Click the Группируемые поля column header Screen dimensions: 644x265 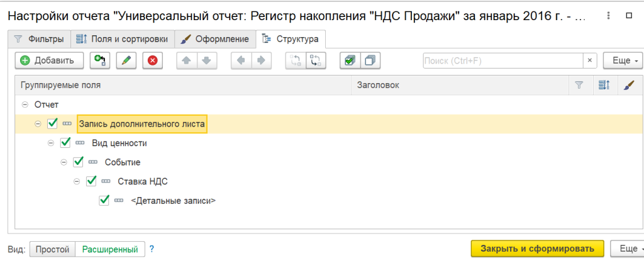tap(183, 85)
